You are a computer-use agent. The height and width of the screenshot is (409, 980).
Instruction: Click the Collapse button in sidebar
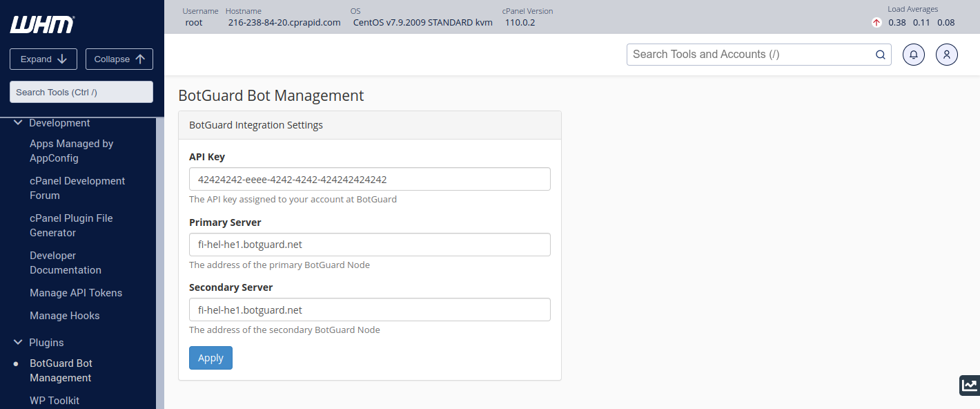pos(119,59)
